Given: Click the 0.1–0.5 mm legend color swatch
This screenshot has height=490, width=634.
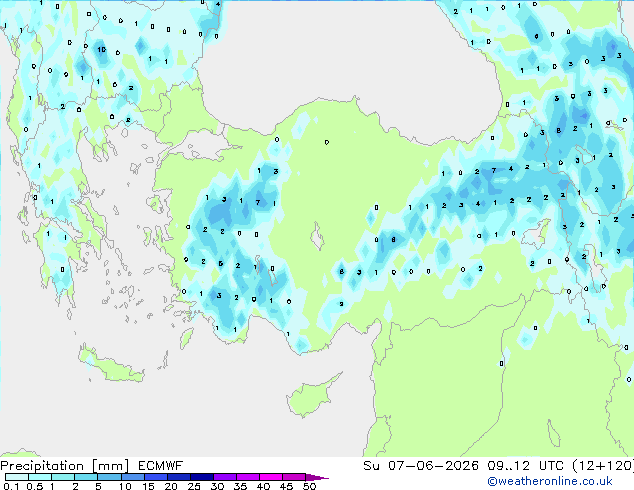Looking at the screenshot, I should 17,477.
